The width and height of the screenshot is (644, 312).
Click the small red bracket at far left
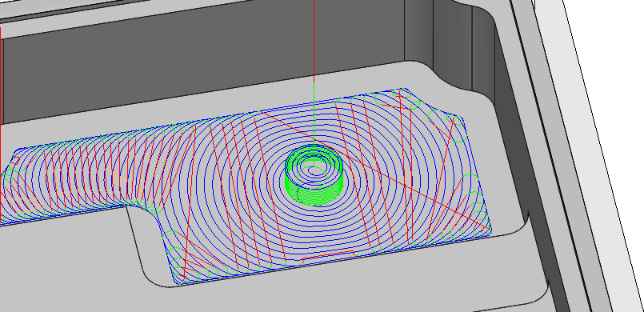(x=15, y=160)
